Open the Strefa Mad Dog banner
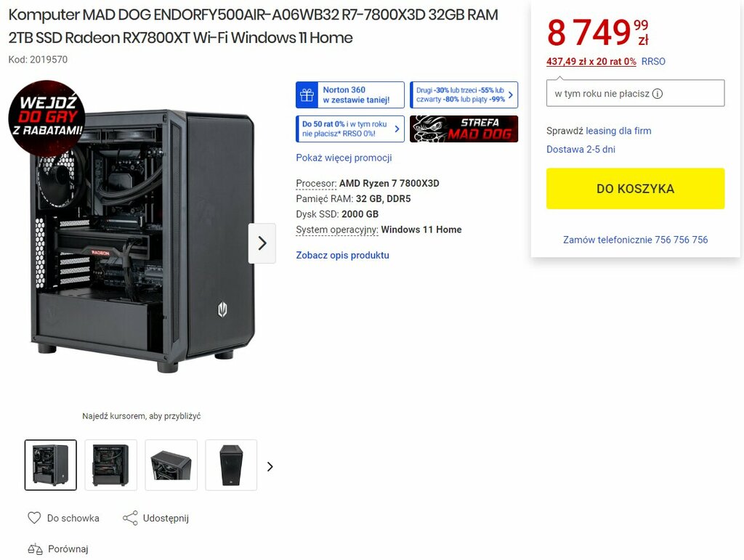 (464, 129)
